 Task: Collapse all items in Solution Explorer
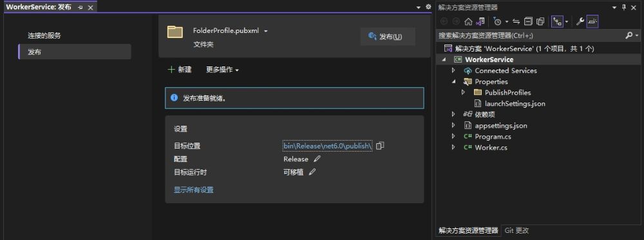click(x=529, y=21)
